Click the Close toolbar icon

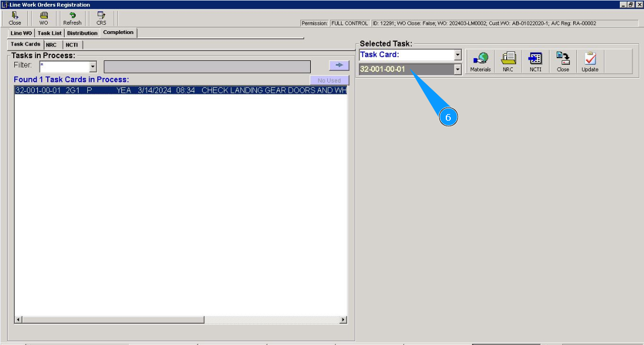point(15,19)
